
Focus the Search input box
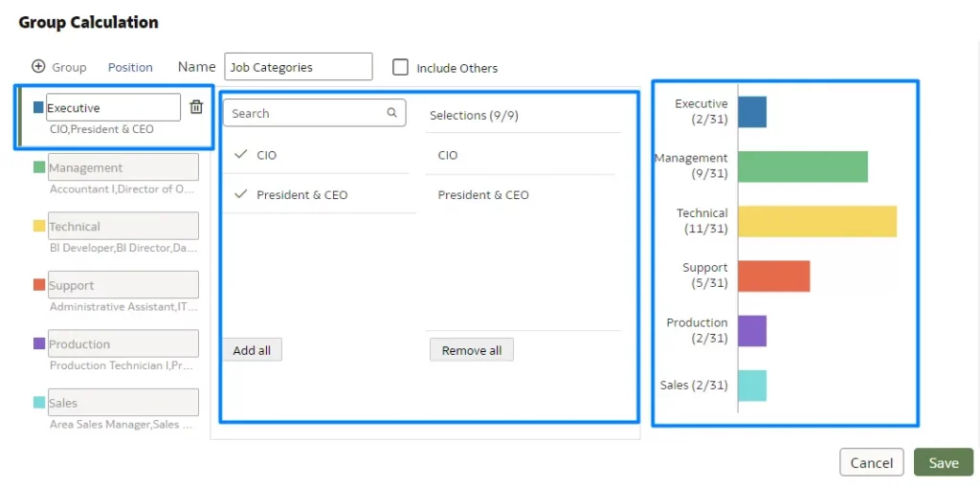tap(306, 113)
